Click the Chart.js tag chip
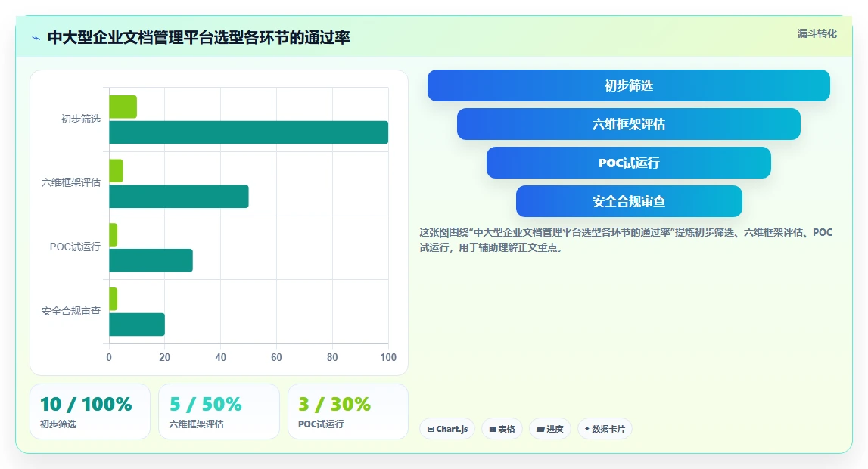 (x=447, y=429)
